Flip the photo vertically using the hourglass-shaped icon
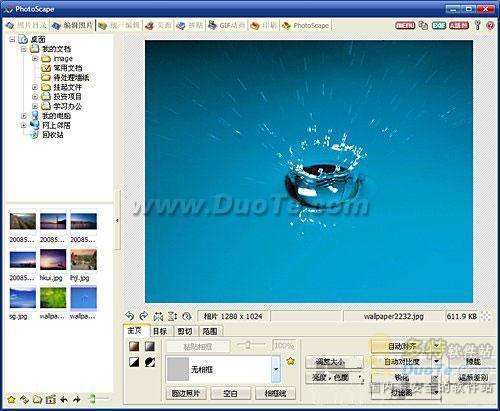 pyautogui.click(x=172, y=316)
